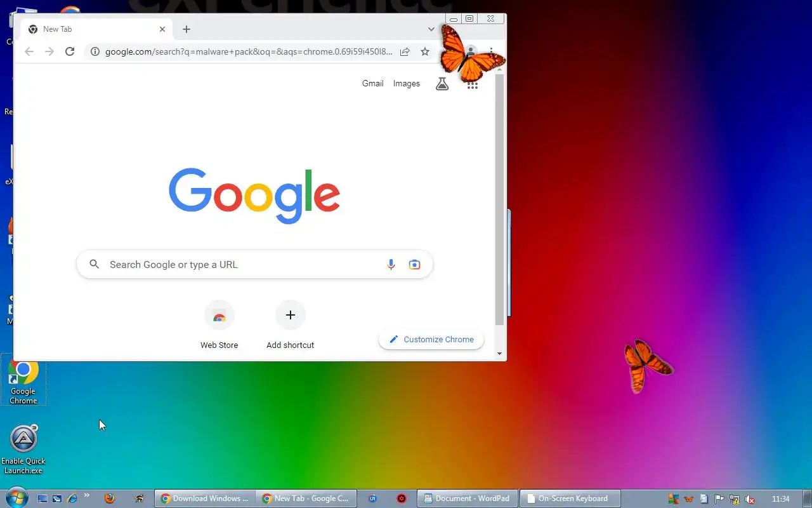Open the Web Store shortcut
Viewport: 812px width, 508px height.
tap(219, 325)
